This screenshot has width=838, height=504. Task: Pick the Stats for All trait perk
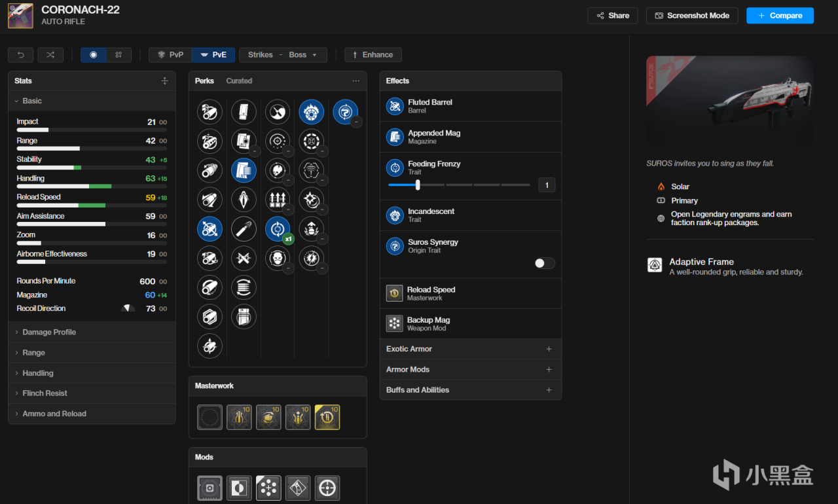pos(278,200)
